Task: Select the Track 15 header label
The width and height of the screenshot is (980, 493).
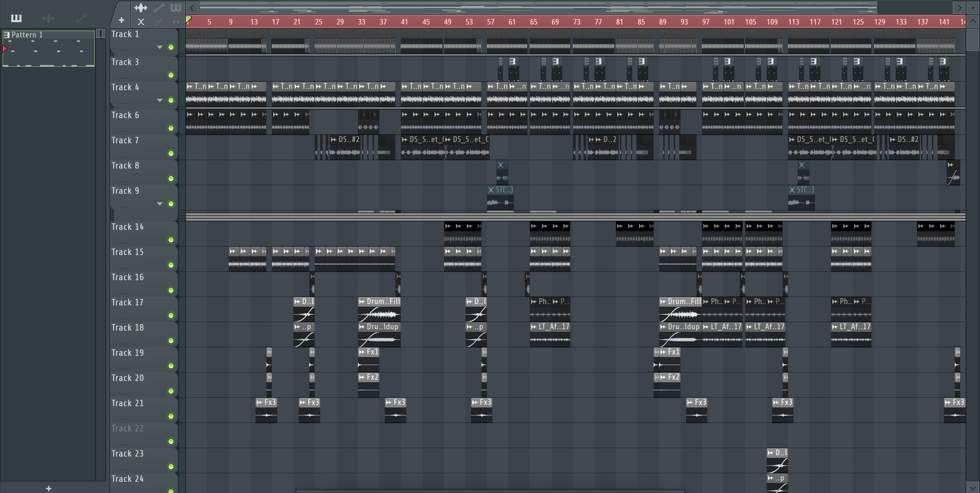Action: click(128, 252)
